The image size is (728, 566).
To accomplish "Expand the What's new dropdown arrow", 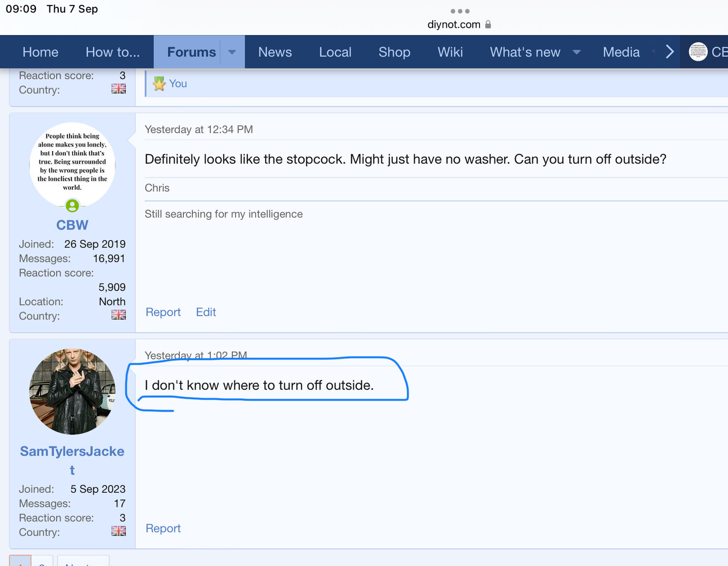I will click(x=576, y=52).
